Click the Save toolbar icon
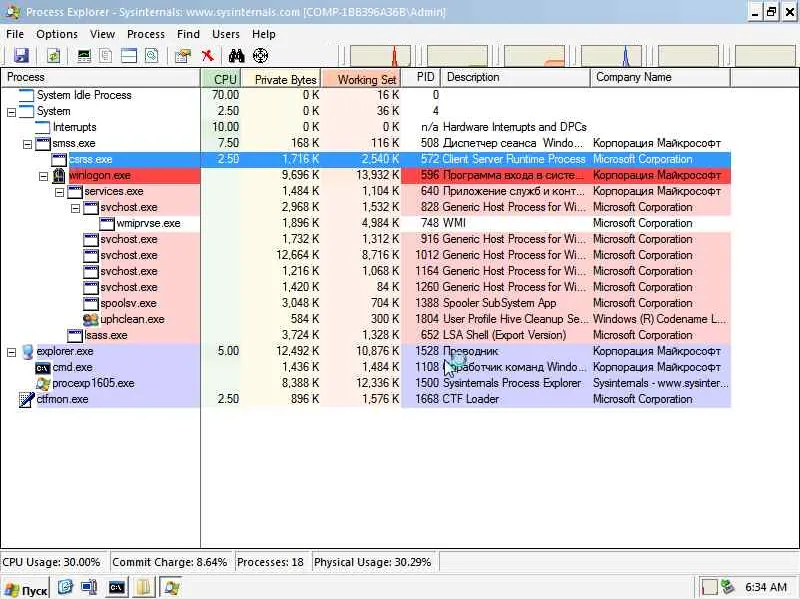This screenshot has width=800, height=600. (x=21, y=55)
